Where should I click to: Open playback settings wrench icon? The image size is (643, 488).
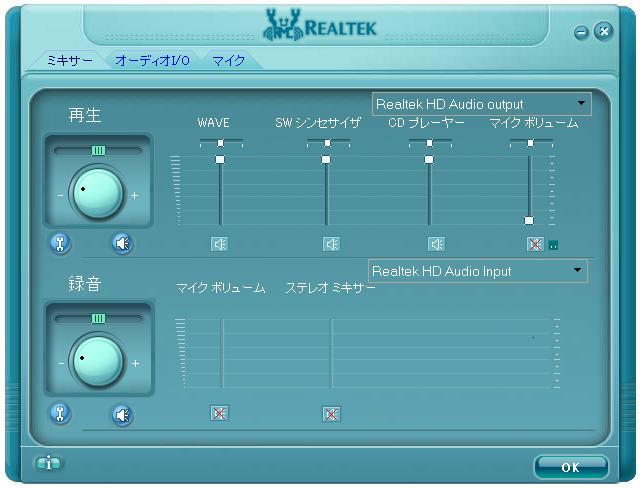60,244
